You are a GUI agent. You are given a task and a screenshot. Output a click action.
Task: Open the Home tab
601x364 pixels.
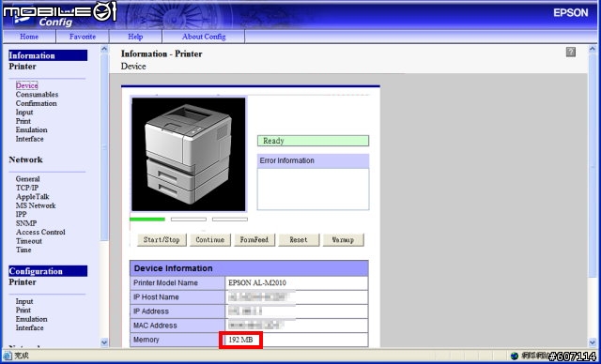click(x=29, y=37)
